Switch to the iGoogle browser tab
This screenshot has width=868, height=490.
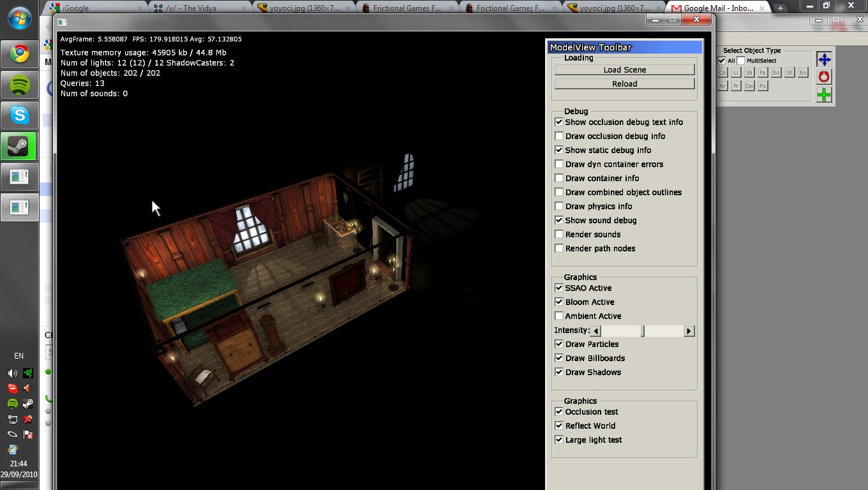pos(96,8)
